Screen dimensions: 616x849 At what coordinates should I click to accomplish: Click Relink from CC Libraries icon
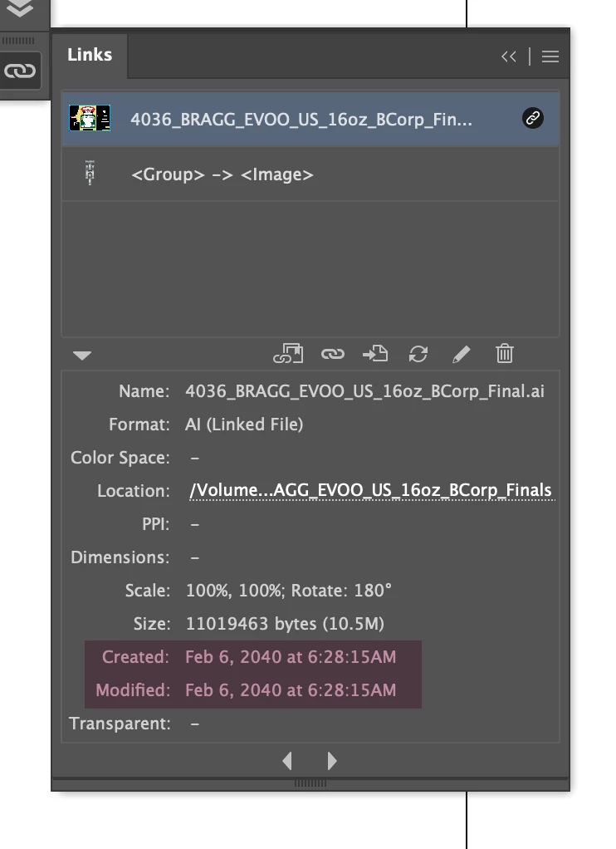[x=288, y=354]
